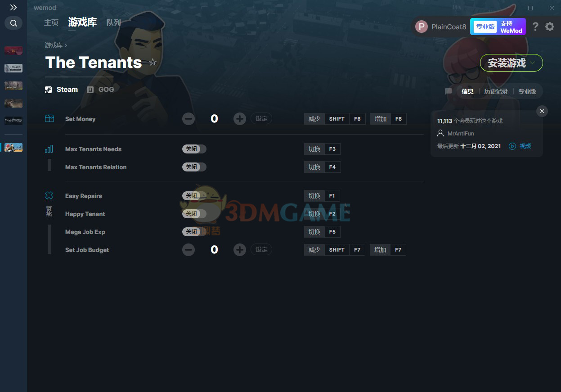Switch to the 游戏库 tab

pyautogui.click(x=82, y=22)
